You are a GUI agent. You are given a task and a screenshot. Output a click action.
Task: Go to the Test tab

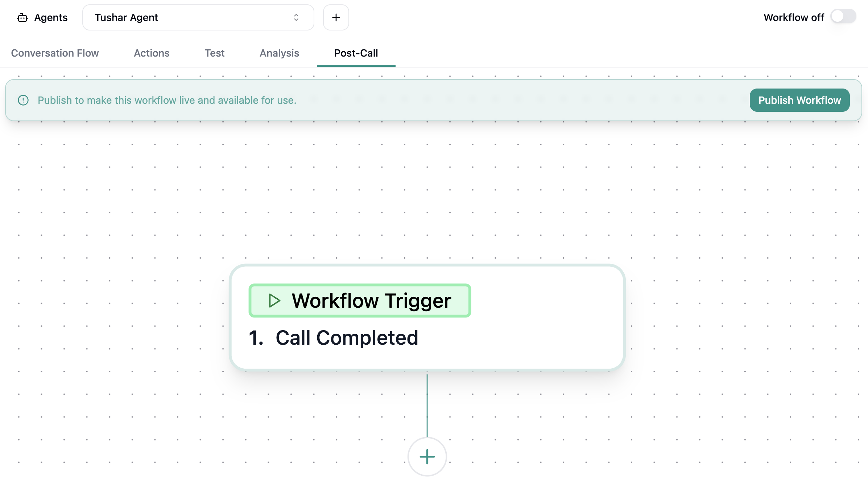tap(214, 53)
